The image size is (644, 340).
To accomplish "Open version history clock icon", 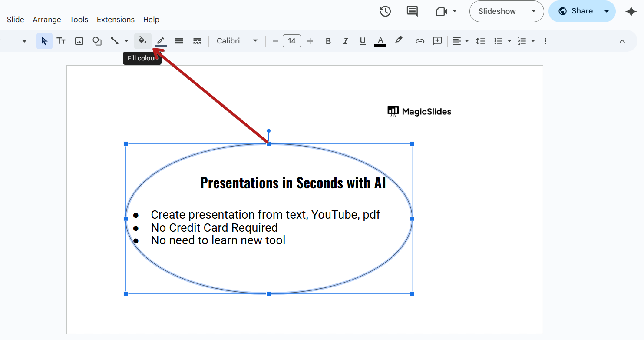I will (385, 11).
